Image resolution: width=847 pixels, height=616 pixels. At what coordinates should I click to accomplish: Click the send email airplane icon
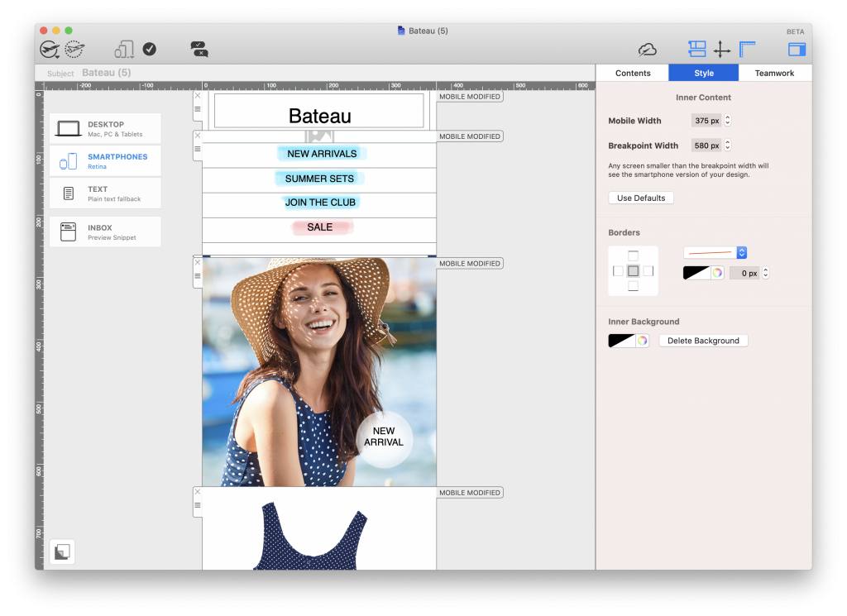50,50
